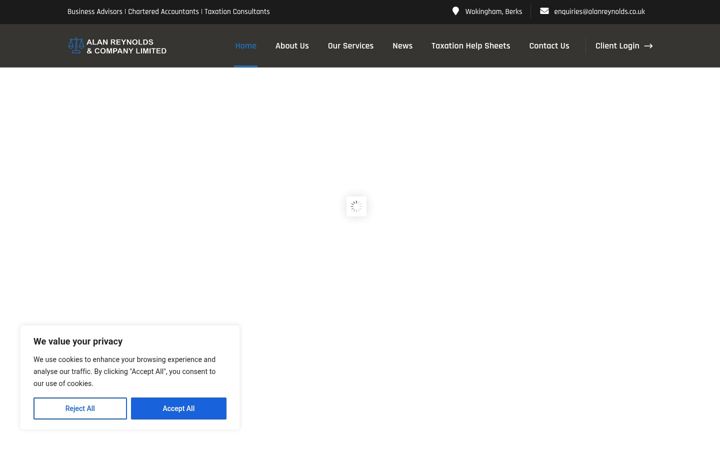Click the Client Login link
Image resolution: width=720 pixels, height=450 pixels.
coord(617,46)
